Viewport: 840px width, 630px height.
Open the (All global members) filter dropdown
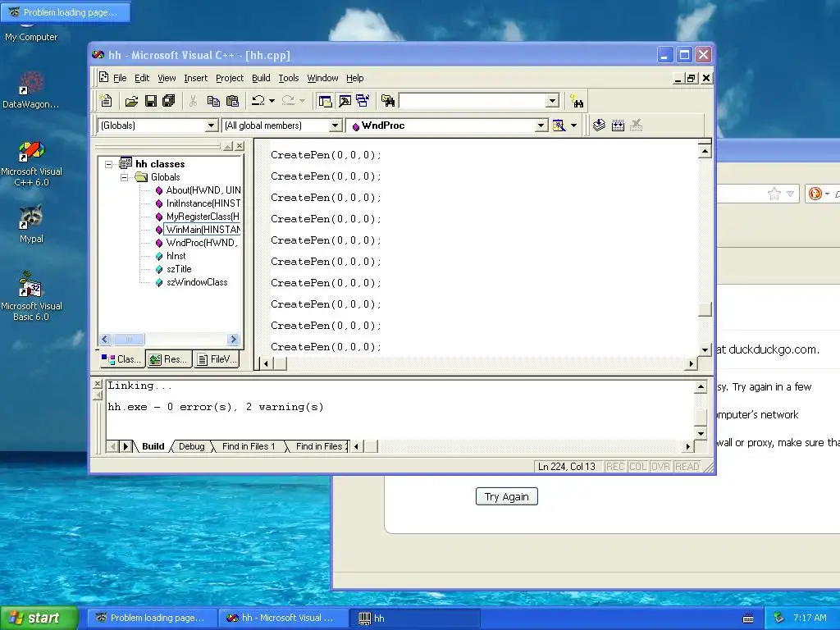click(x=335, y=126)
